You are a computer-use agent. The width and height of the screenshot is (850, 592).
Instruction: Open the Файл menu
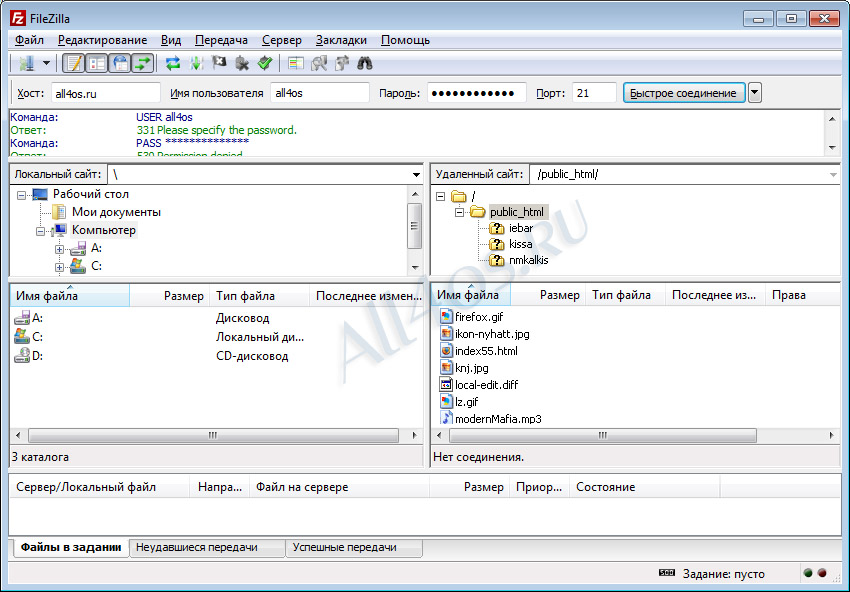click(29, 40)
